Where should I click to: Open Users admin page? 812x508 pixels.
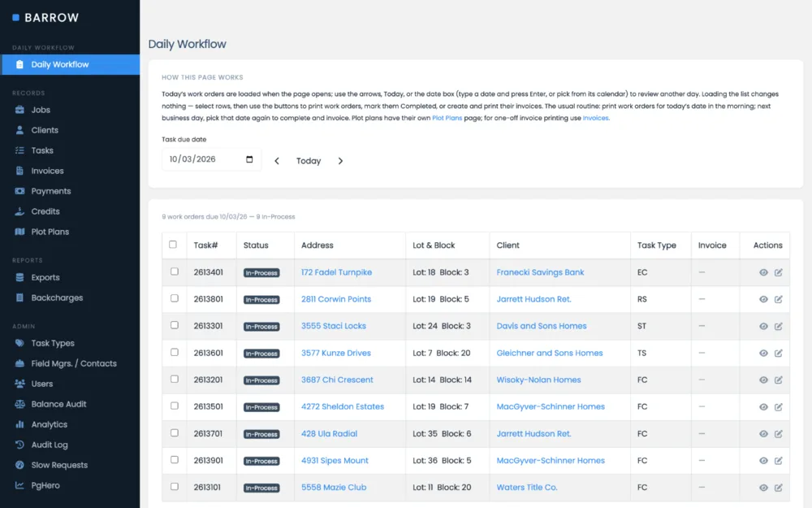tap(70, 384)
